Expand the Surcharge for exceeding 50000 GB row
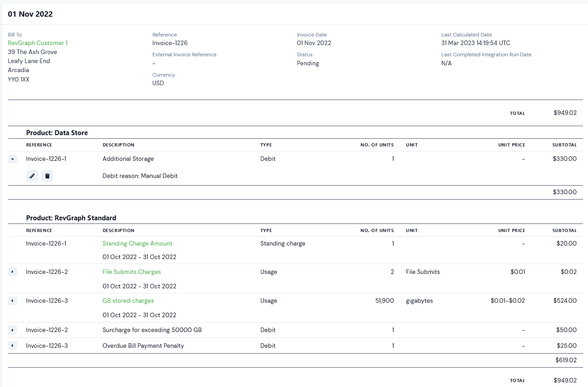 13,330
